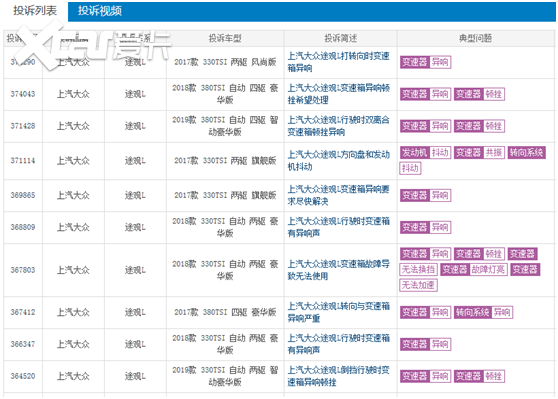Click the 变速器 异响 tag in row 374043
The height and width of the screenshot is (399, 558).
click(425, 94)
